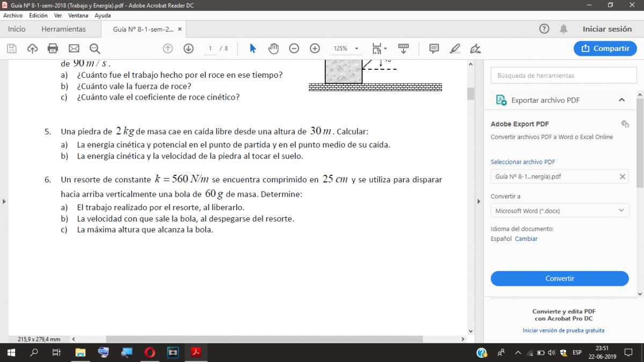644x362 pixels.
Task: Open the 125% zoom level dropdown
Action: (345, 48)
